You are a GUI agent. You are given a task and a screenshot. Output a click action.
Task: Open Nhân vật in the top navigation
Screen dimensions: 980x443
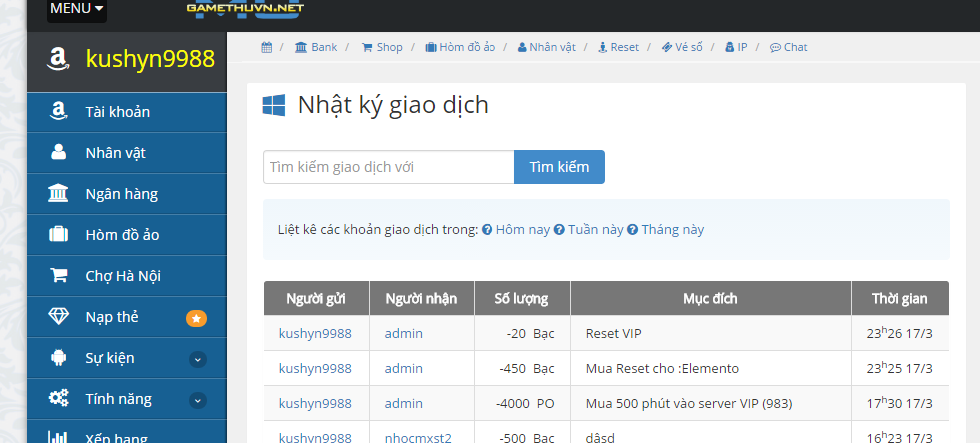[x=546, y=47]
